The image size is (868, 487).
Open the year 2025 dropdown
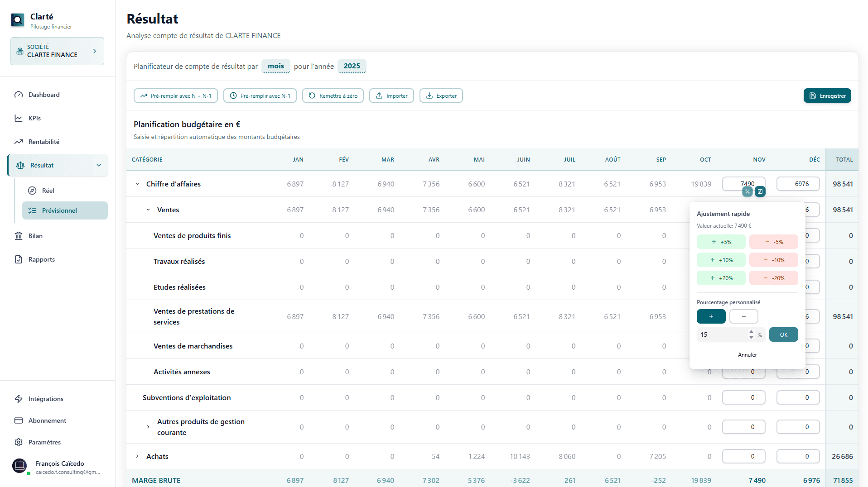pos(352,66)
